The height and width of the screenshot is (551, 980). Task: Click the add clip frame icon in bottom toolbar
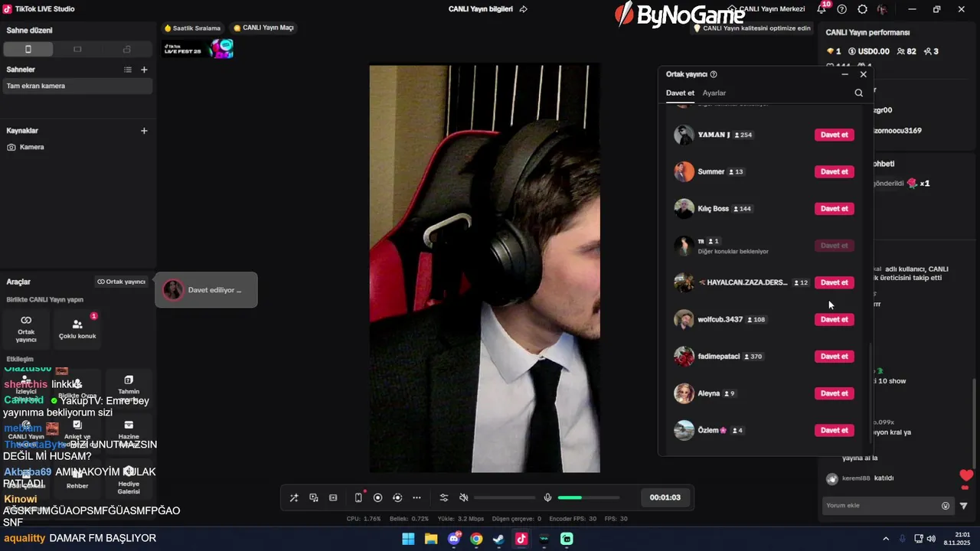click(x=333, y=497)
